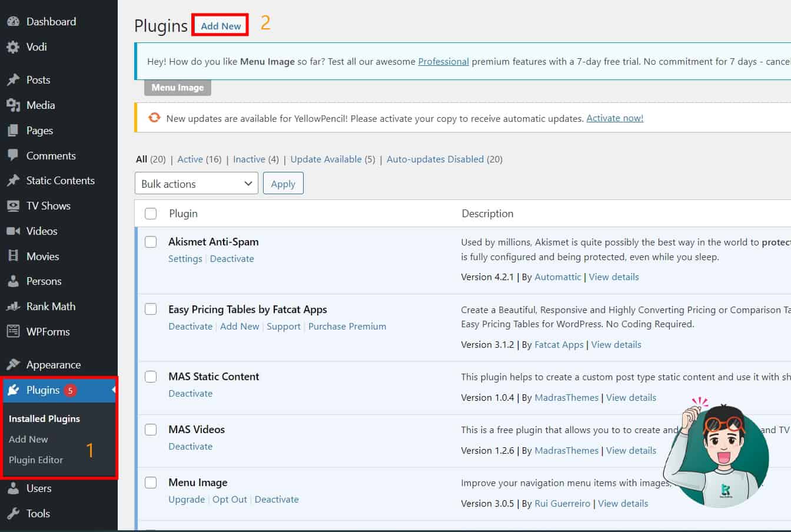Collapse the Plugins submenu arrow
The image size is (791, 532).
(114, 390)
